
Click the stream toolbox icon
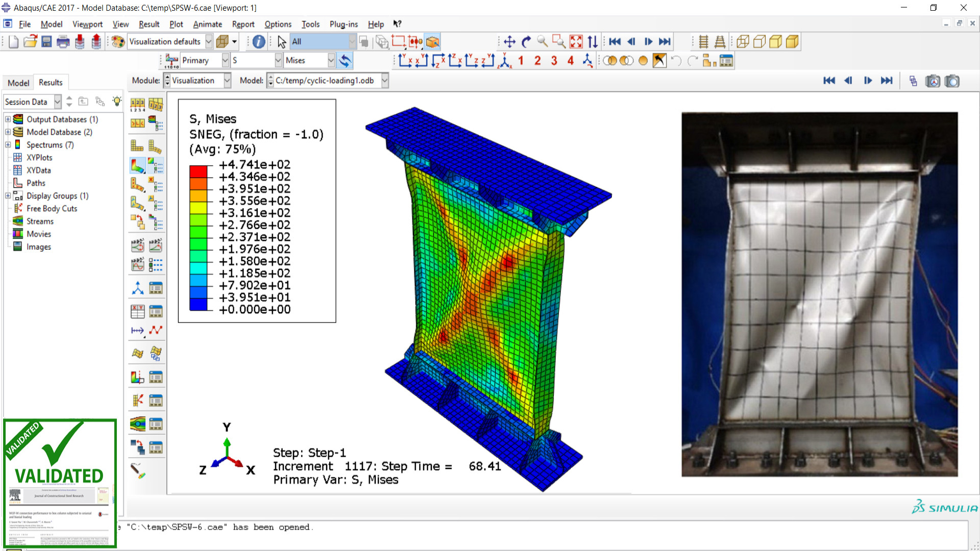[x=137, y=424]
